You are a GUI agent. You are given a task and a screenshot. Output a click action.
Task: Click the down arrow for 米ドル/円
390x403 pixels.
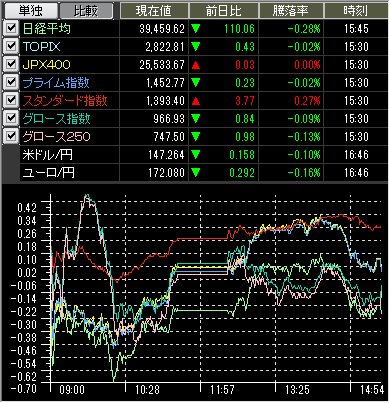point(196,155)
